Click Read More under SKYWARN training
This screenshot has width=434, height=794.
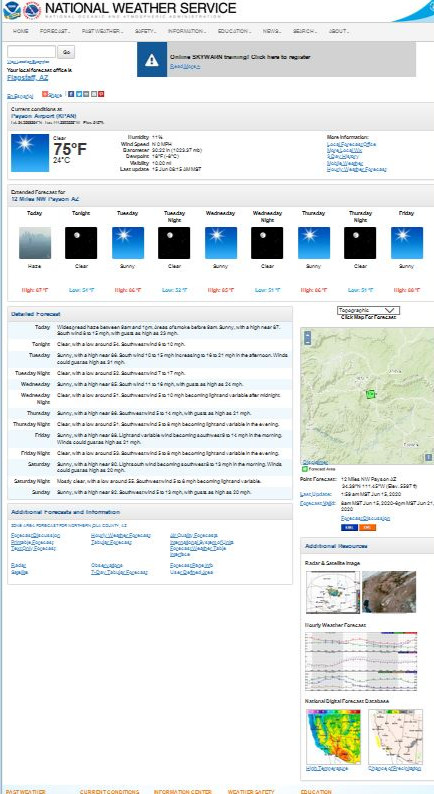point(185,66)
